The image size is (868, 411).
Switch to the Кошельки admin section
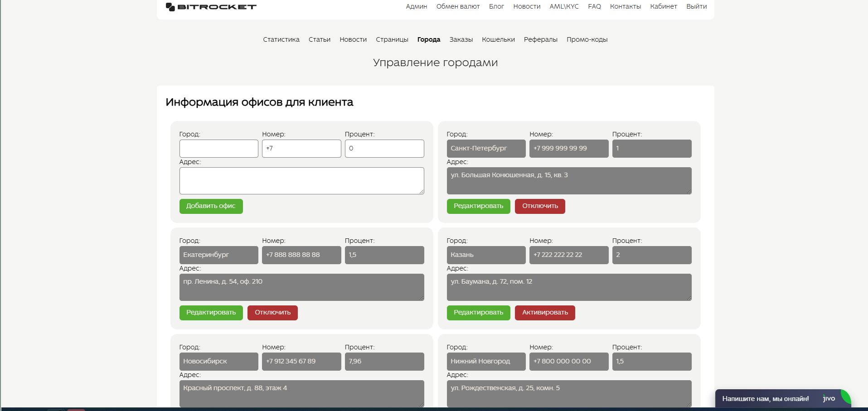coord(498,39)
